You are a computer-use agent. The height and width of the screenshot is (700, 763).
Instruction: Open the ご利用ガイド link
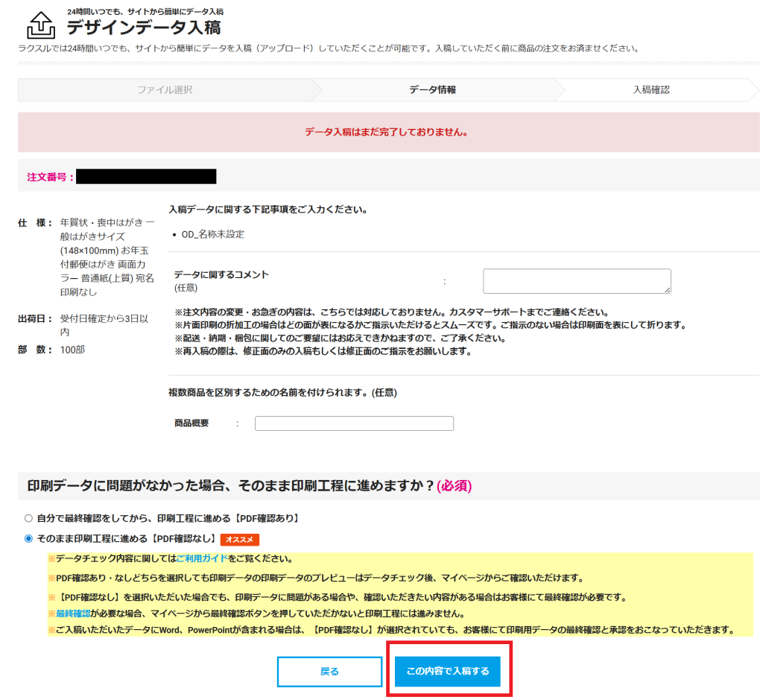point(202,558)
